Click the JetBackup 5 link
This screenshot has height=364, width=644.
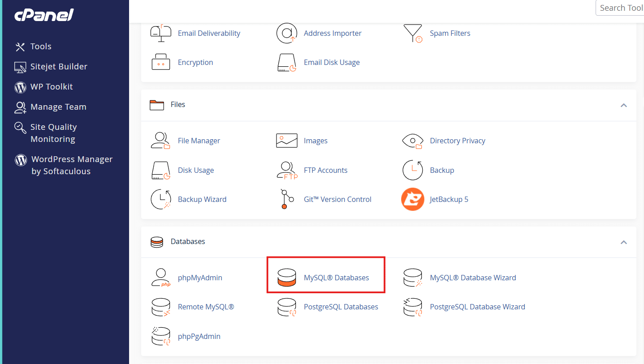(449, 199)
